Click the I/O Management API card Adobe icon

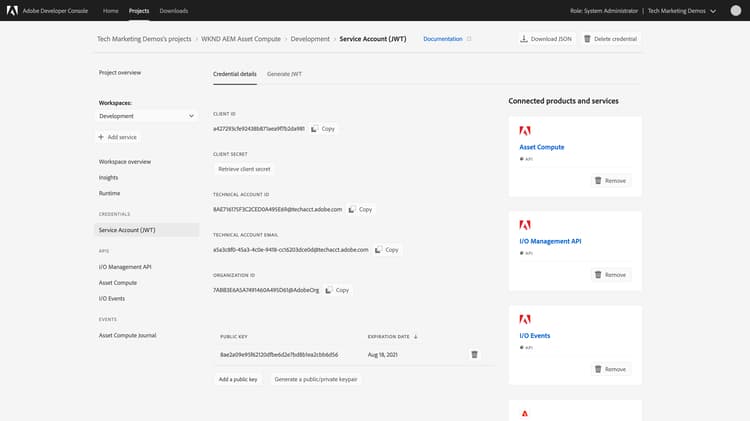[x=525, y=225]
